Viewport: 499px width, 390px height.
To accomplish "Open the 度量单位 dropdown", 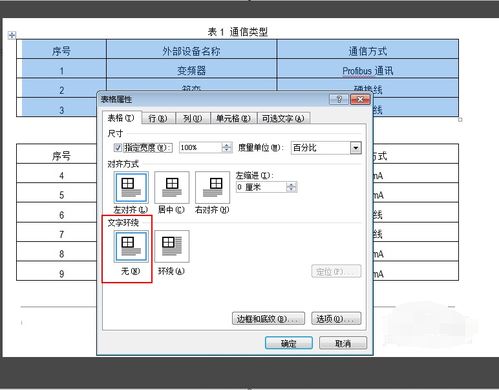I will [x=356, y=148].
